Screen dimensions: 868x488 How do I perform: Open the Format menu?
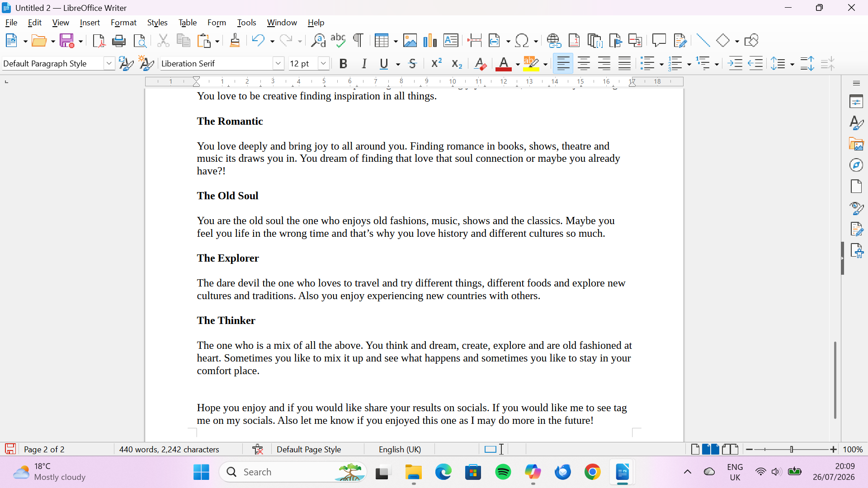[123, 23]
